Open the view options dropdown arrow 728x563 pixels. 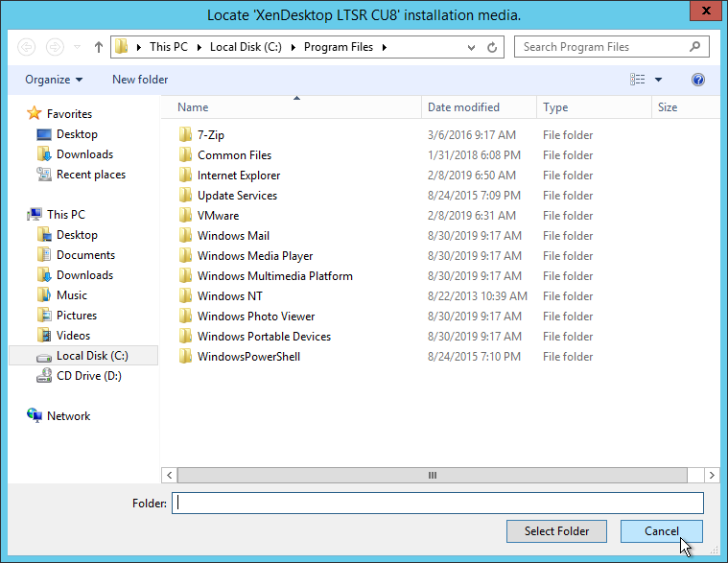658,80
